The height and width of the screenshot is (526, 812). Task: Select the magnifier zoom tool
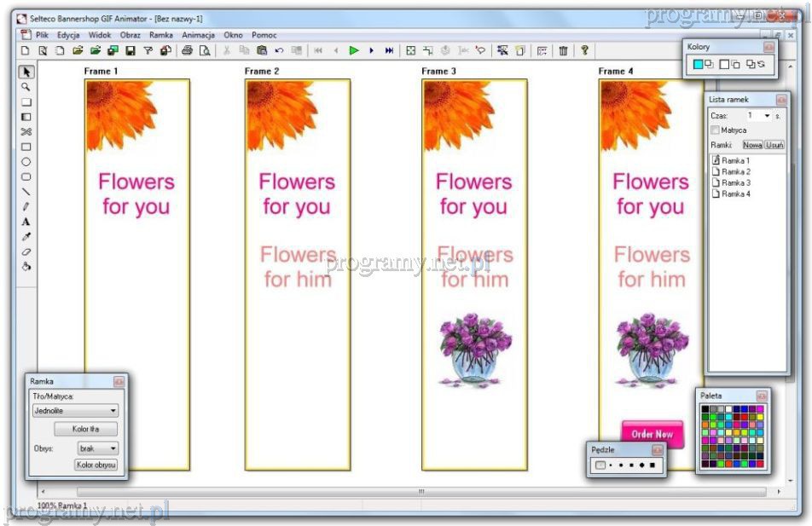[26, 87]
